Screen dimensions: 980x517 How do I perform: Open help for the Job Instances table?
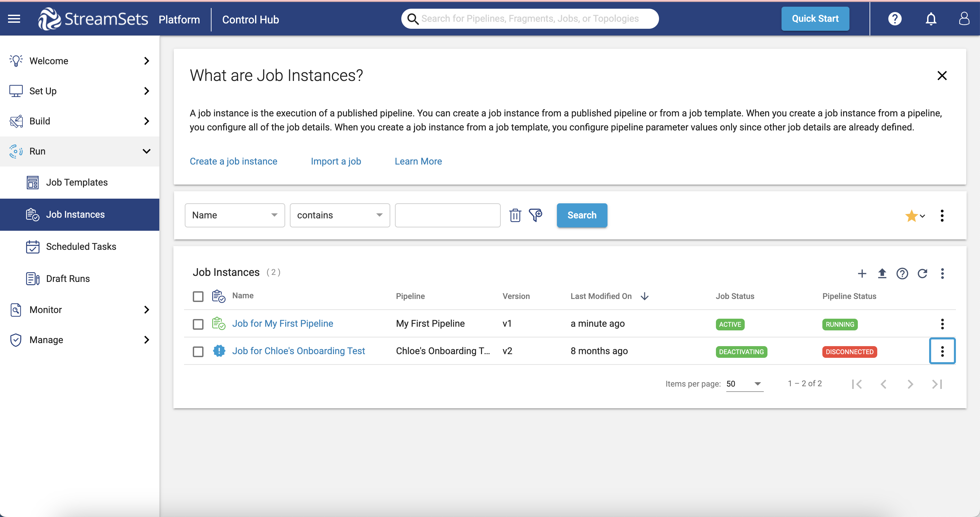902,273
